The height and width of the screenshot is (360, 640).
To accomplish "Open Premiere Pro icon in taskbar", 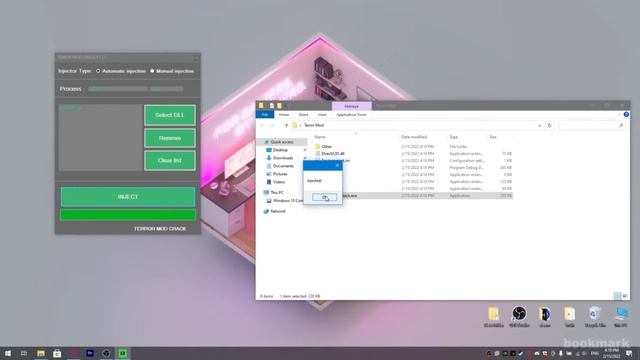I will (x=90, y=353).
